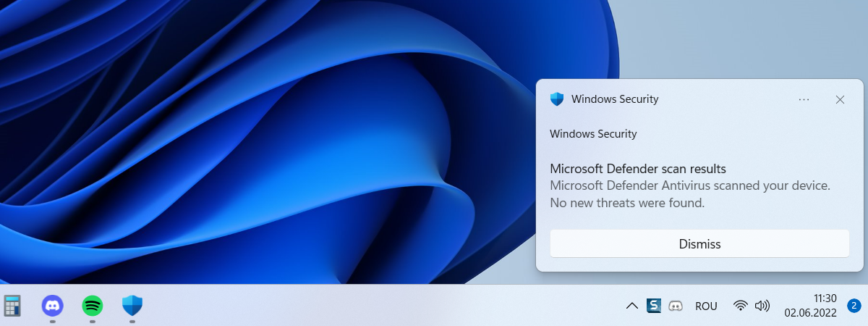This screenshot has height=326, width=868.
Task: Open Discord from the taskbar
Action: coord(53,305)
